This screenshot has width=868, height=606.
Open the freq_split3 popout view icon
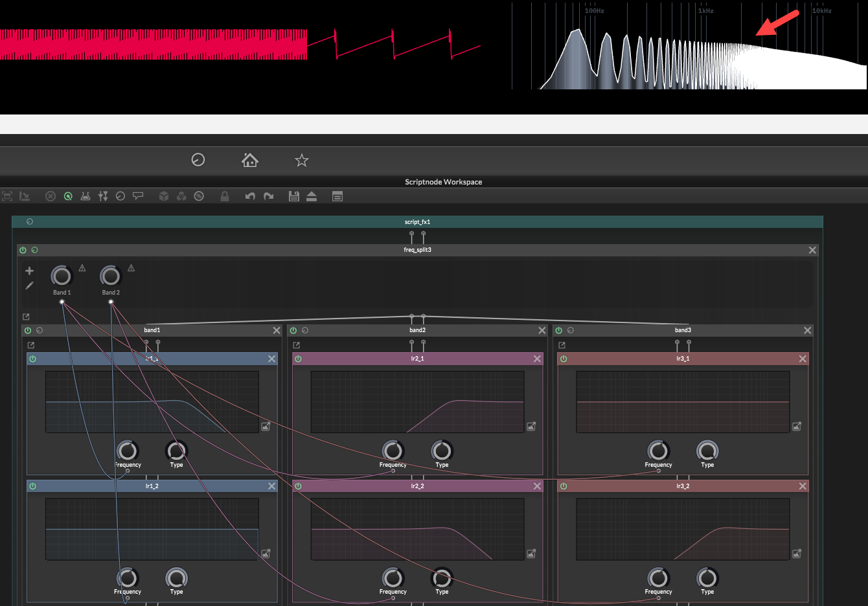pos(26,317)
